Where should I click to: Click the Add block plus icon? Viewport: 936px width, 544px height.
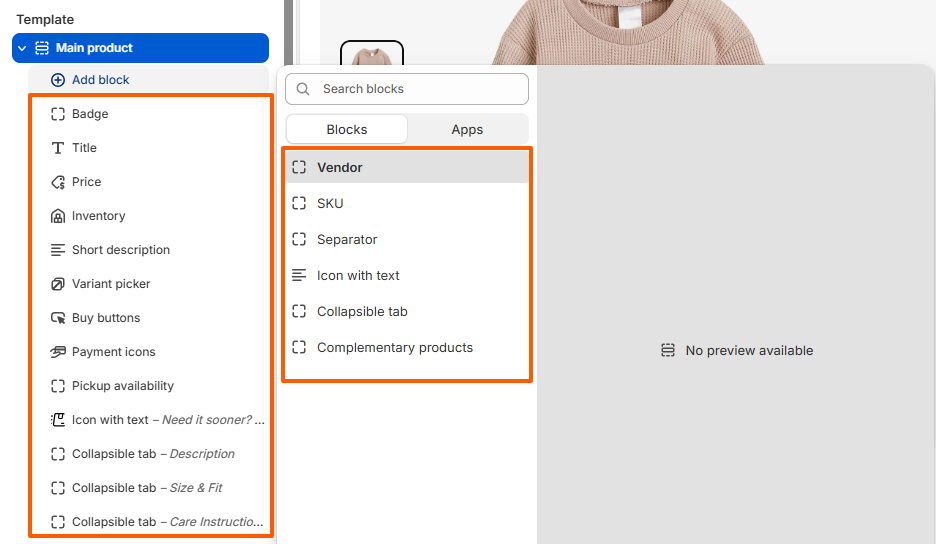tap(58, 80)
